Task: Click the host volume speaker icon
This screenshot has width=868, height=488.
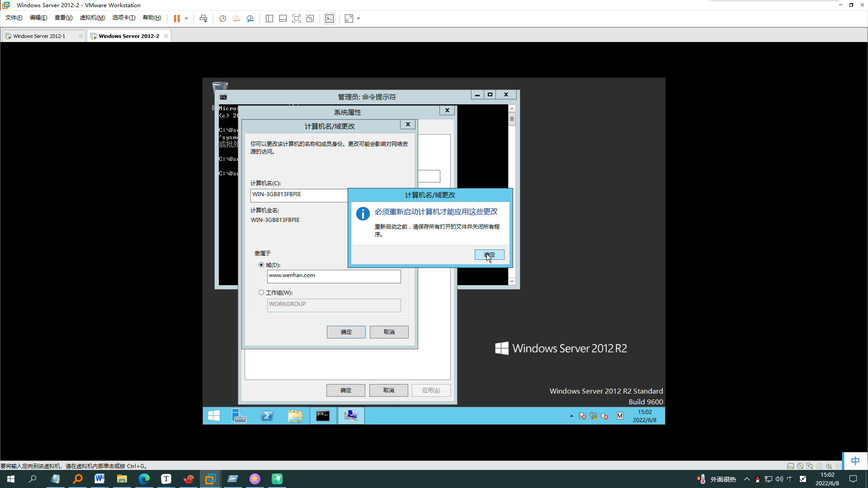Action: [x=779, y=479]
